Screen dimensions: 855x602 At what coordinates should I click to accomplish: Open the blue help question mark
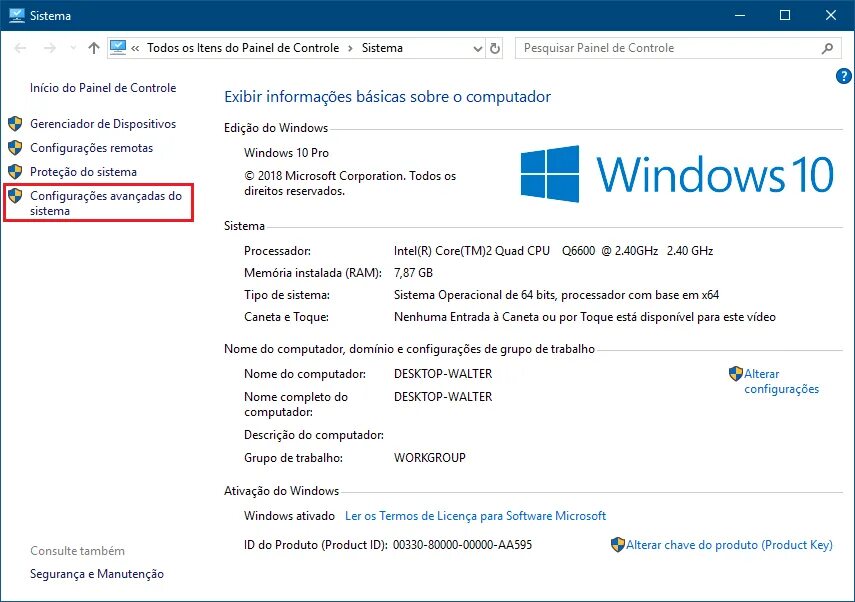click(843, 76)
